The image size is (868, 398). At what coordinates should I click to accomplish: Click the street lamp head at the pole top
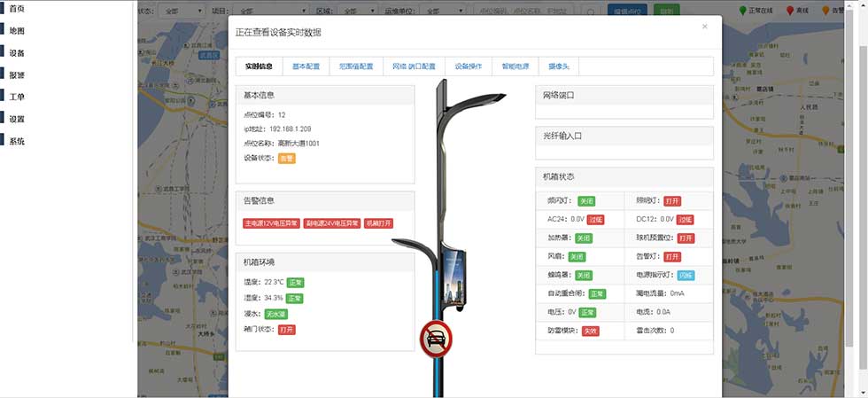point(474,99)
